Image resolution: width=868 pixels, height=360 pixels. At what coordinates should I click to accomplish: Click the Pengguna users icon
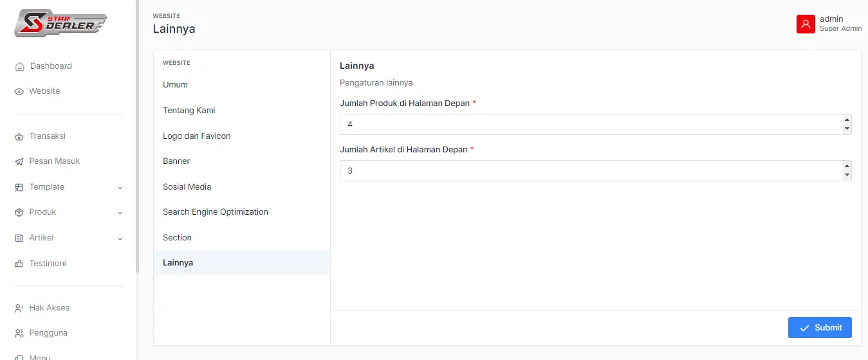coord(19,333)
